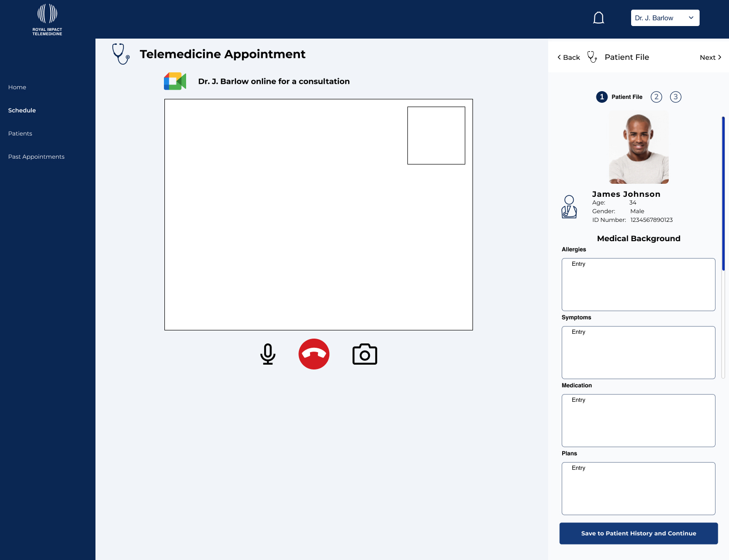The height and width of the screenshot is (560, 729).
Task: Click the patient file panel scrollbar
Action: pos(723,193)
